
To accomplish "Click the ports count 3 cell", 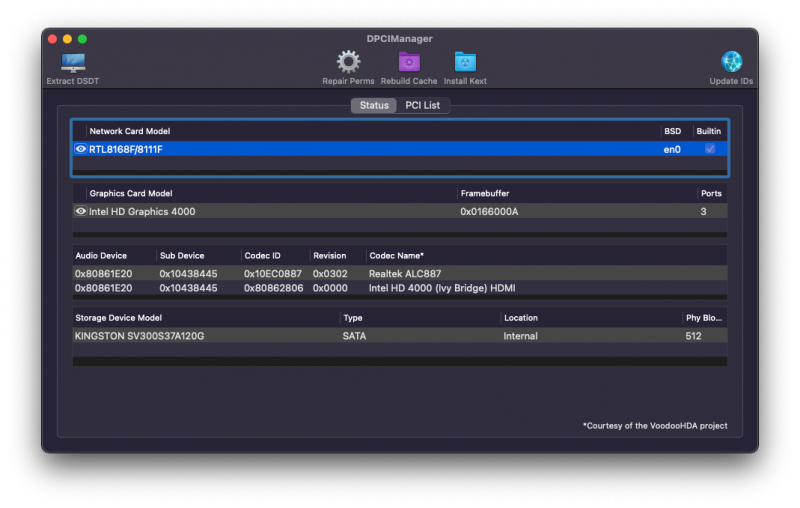I will coord(704,211).
